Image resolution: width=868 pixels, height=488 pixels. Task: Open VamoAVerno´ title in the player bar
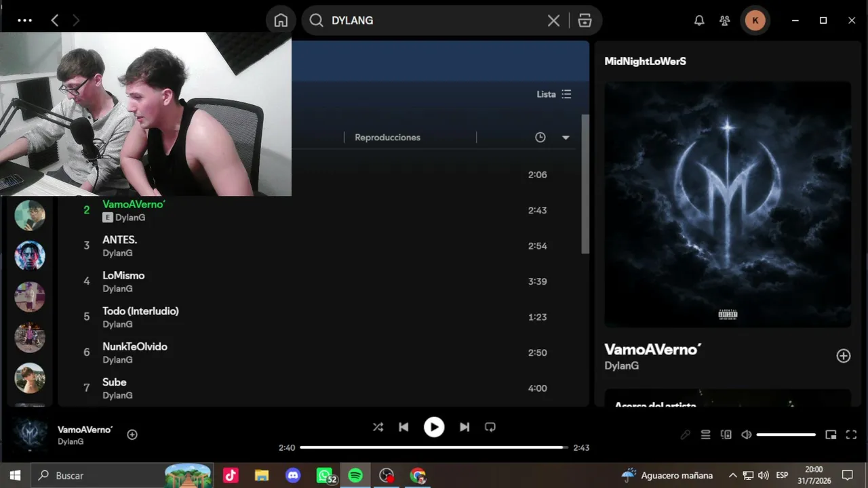point(85,430)
